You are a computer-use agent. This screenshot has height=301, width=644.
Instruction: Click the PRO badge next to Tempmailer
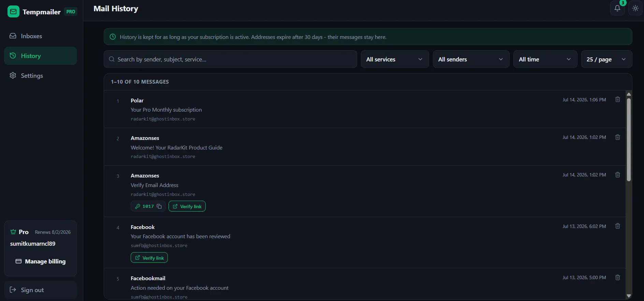click(x=71, y=12)
